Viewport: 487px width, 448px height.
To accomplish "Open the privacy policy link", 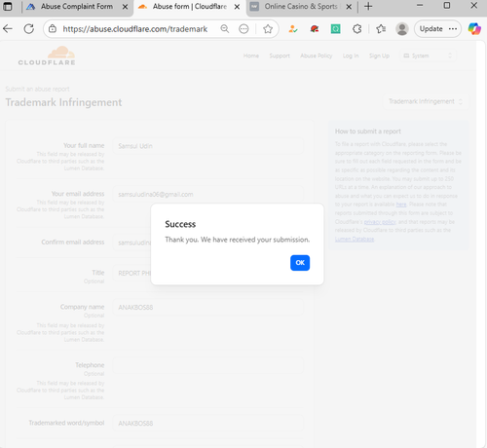I will click(x=380, y=222).
